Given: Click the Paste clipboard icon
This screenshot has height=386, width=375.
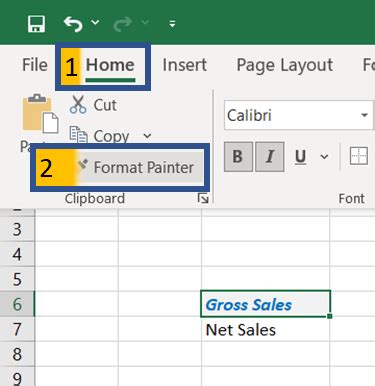Looking at the screenshot, I should 40,114.
